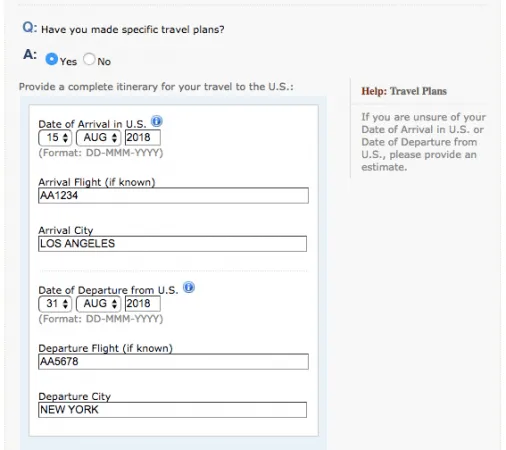This screenshot has height=450, width=506.
Task: Click the Yes label text
Action: (68, 62)
